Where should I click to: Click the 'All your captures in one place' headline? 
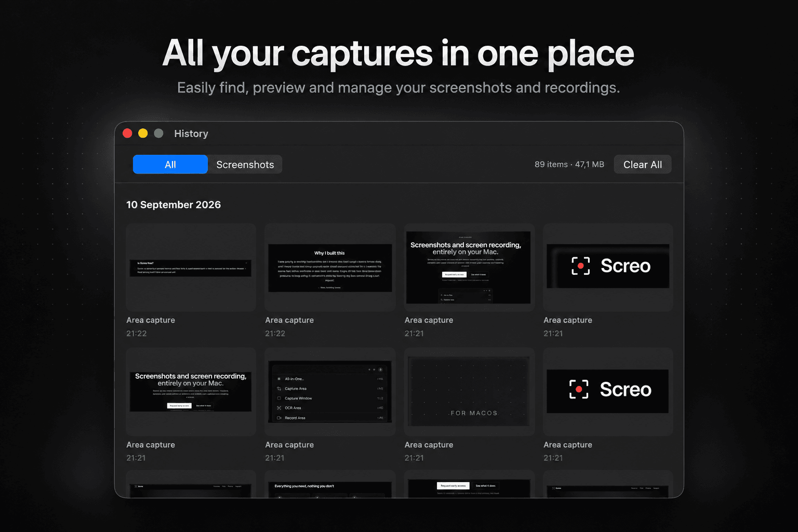(x=398, y=54)
